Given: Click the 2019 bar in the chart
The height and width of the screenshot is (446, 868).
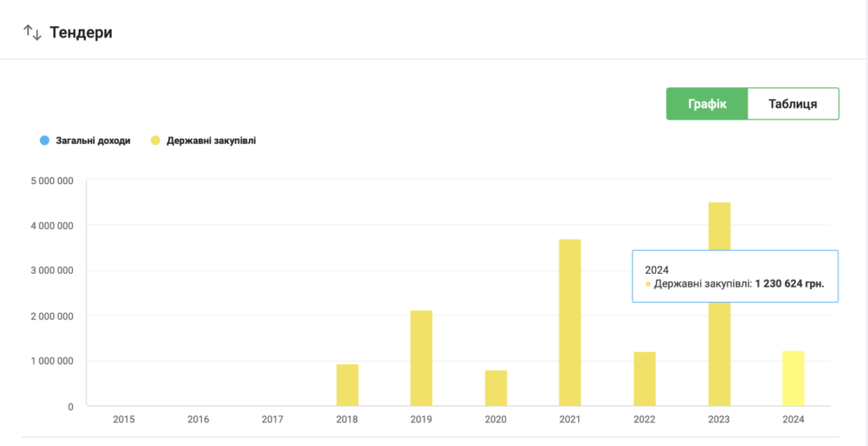Looking at the screenshot, I should (x=421, y=359).
